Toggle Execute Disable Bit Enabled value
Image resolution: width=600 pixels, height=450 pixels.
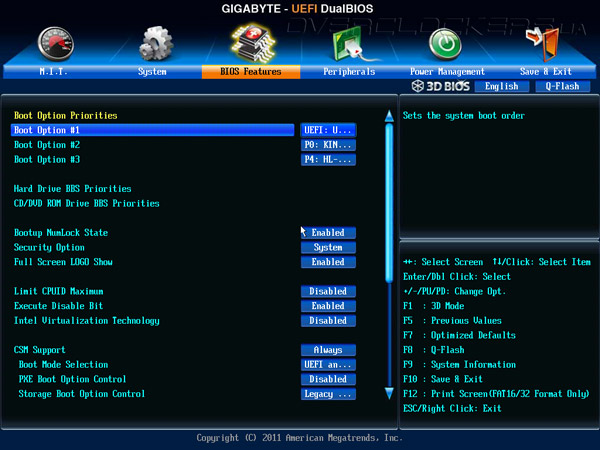(328, 306)
